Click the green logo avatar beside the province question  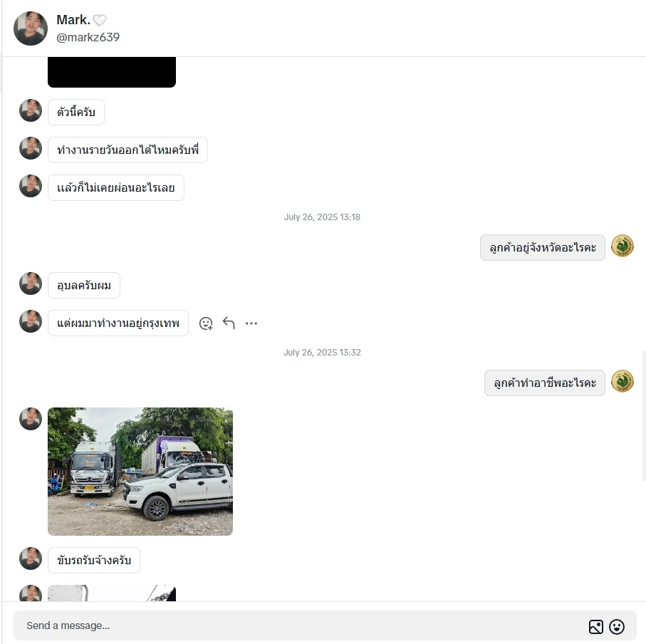[622, 246]
